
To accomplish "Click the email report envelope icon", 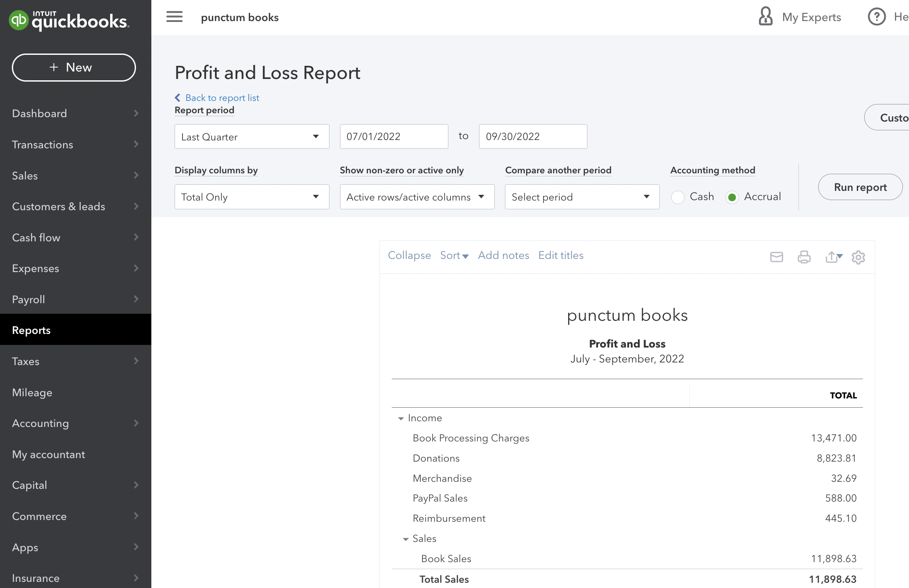I will click(777, 257).
